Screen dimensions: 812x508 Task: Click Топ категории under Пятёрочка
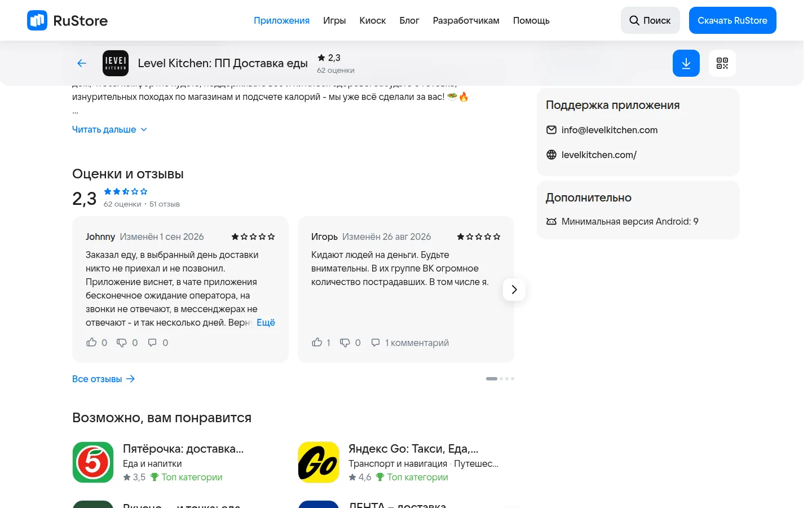pos(187,477)
